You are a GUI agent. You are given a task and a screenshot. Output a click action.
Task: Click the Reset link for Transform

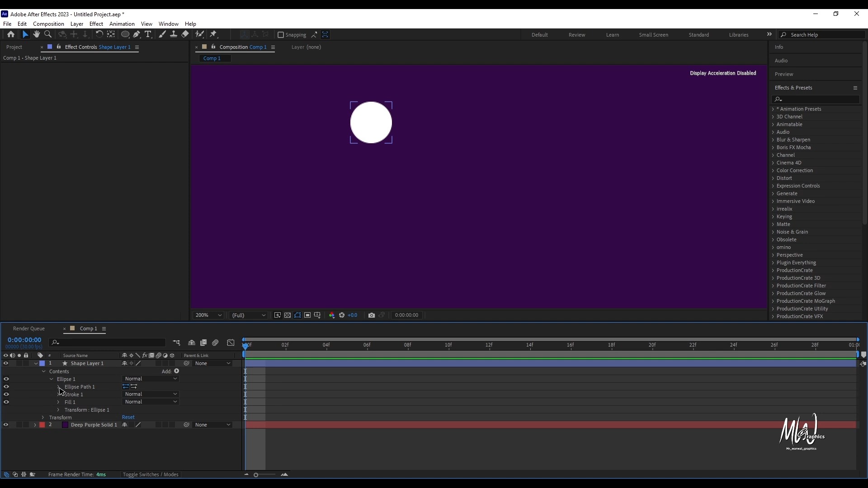[x=128, y=418]
